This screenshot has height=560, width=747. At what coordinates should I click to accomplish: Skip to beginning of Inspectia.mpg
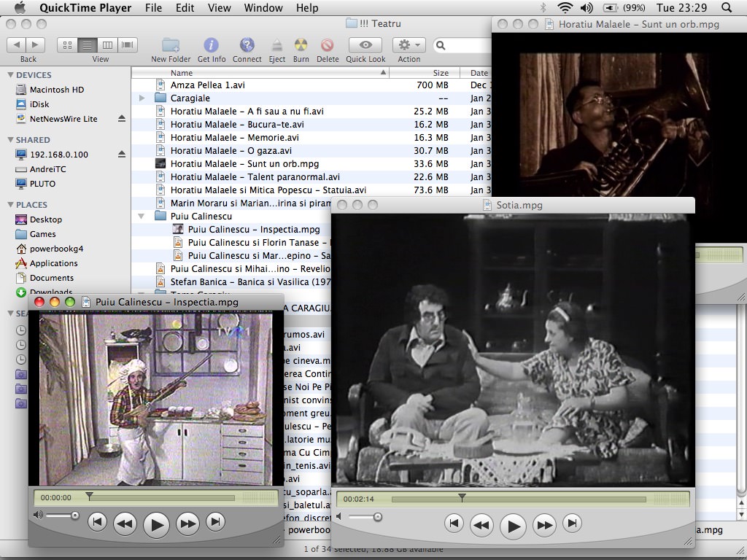[97, 522]
